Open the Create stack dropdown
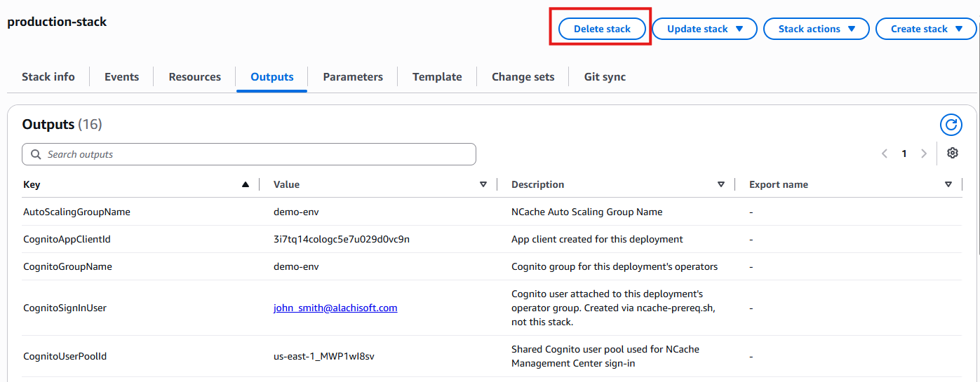The width and height of the screenshot is (980, 382). [926, 29]
